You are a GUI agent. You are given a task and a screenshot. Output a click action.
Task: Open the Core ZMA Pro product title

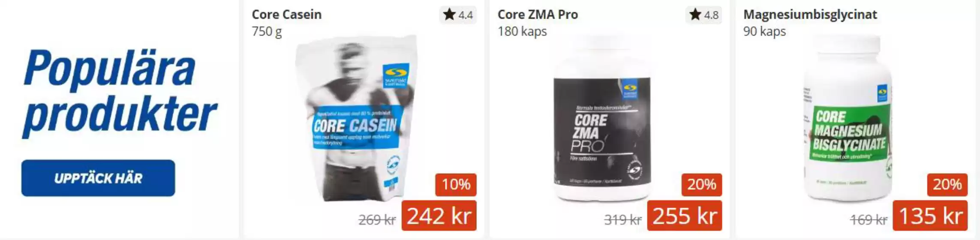(538, 14)
